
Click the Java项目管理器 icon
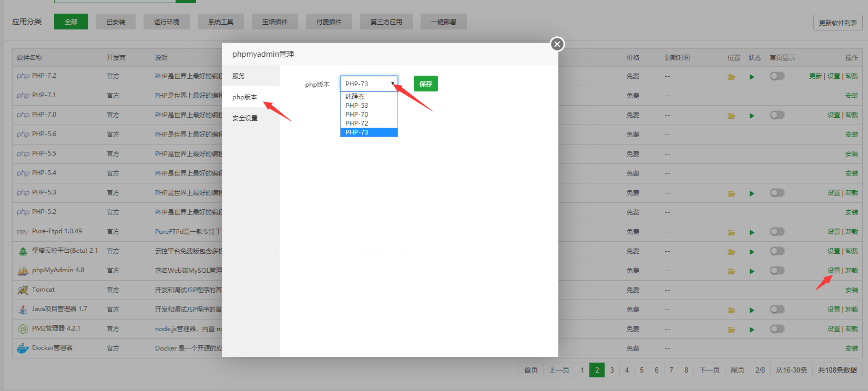(x=23, y=310)
